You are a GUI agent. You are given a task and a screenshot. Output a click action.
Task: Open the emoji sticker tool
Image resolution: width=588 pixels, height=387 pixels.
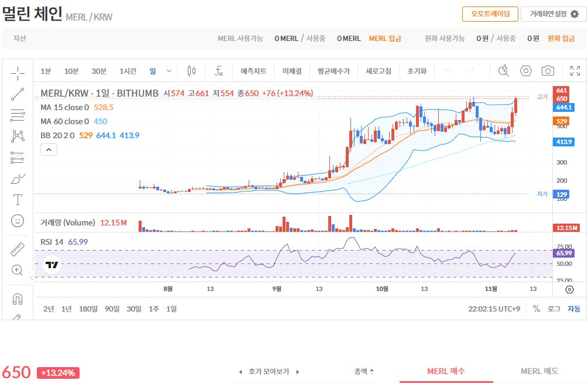18,221
